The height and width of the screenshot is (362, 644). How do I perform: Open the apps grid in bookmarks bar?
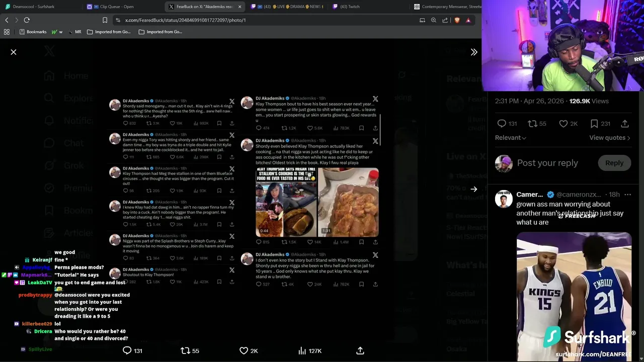[x=7, y=32]
